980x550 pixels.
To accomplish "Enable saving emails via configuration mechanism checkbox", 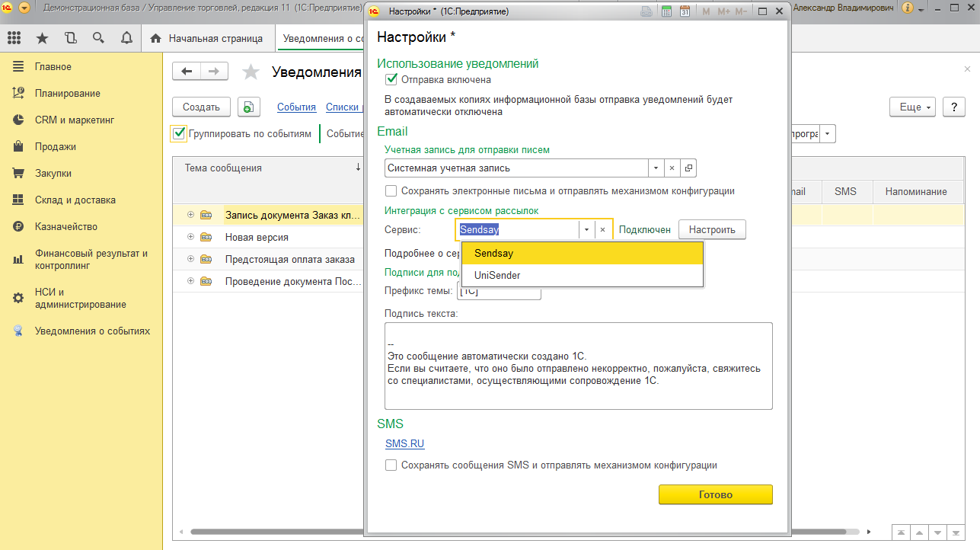I will tap(391, 191).
